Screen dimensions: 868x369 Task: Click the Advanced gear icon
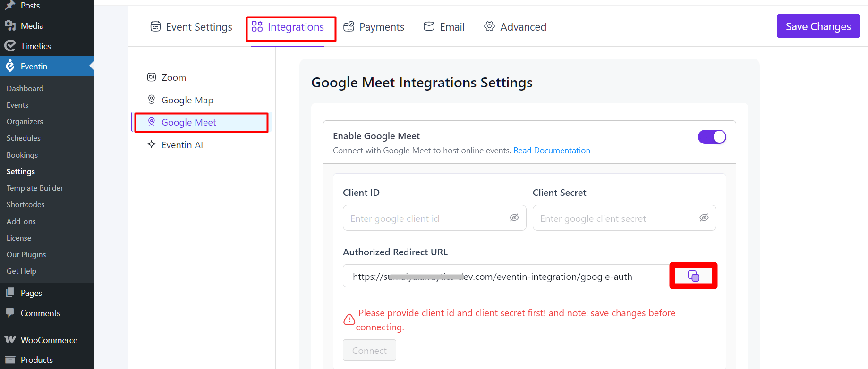(489, 26)
